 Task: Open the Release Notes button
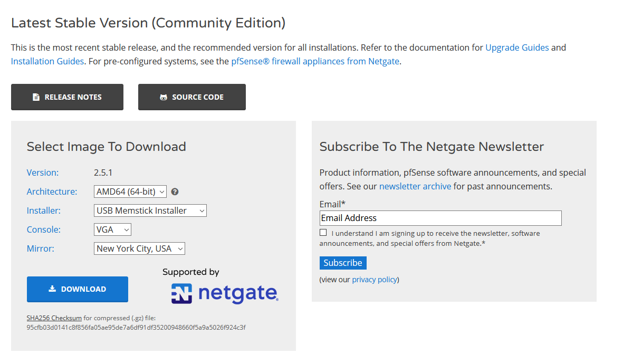point(67,97)
